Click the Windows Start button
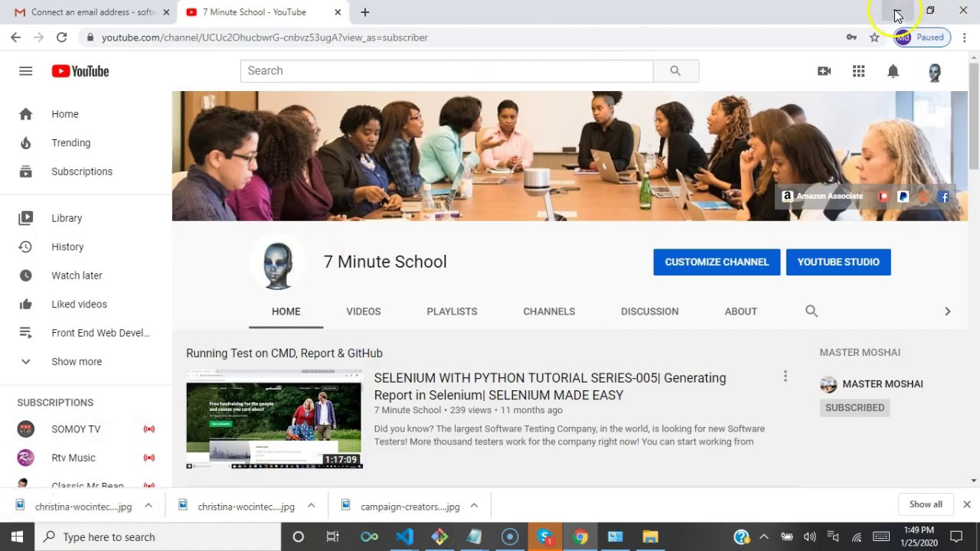Image resolution: width=980 pixels, height=551 pixels. (17, 536)
